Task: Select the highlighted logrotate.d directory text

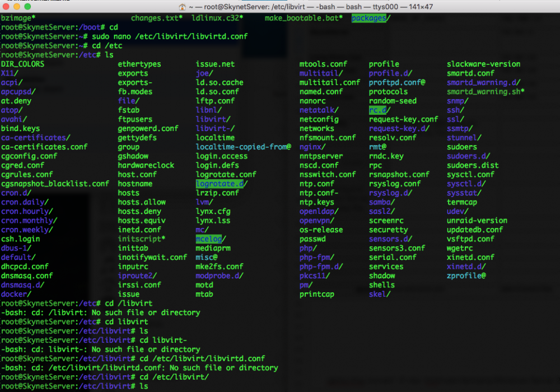Action: click(x=220, y=184)
